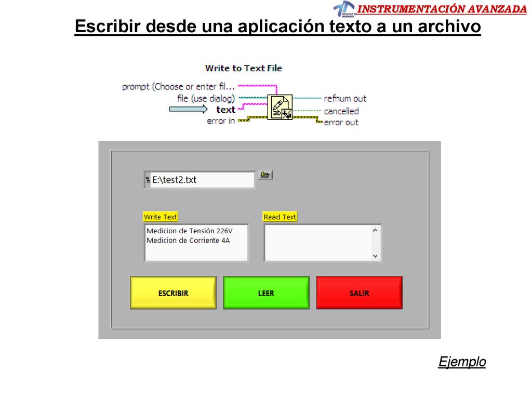Click the 'INSTRUMENTACIÓN AVANZADA' header text
Image resolution: width=532 pixels, height=399 pixels.
(x=442, y=9)
